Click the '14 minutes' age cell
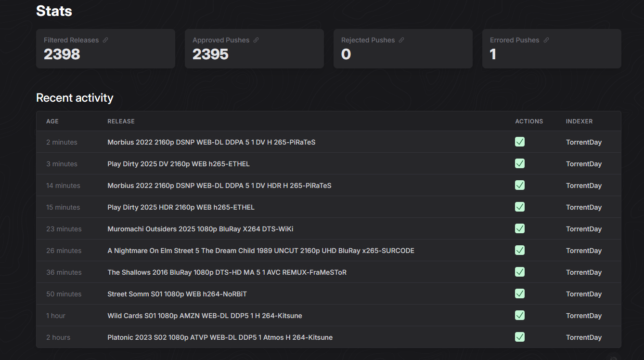Viewport: 644px width, 360px height. tap(63, 186)
